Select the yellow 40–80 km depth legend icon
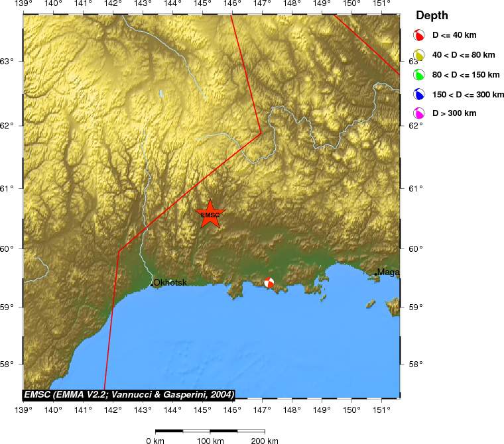Viewport: 504px width, 444px height. (419, 55)
